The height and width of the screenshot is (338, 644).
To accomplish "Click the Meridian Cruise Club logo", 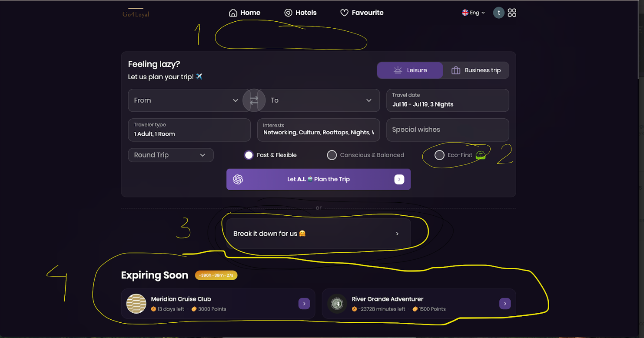I will coord(136,304).
